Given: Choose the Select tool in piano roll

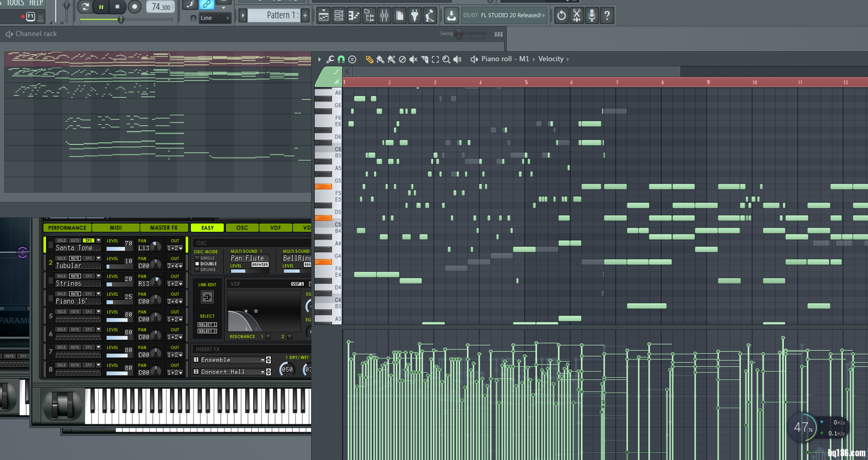Looking at the screenshot, I should [x=435, y=59].
